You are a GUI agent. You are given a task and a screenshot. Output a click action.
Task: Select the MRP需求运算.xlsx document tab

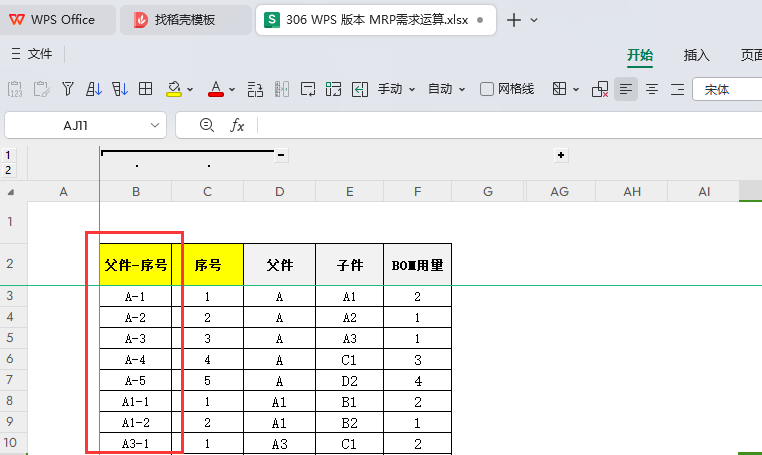coord(376,19)
